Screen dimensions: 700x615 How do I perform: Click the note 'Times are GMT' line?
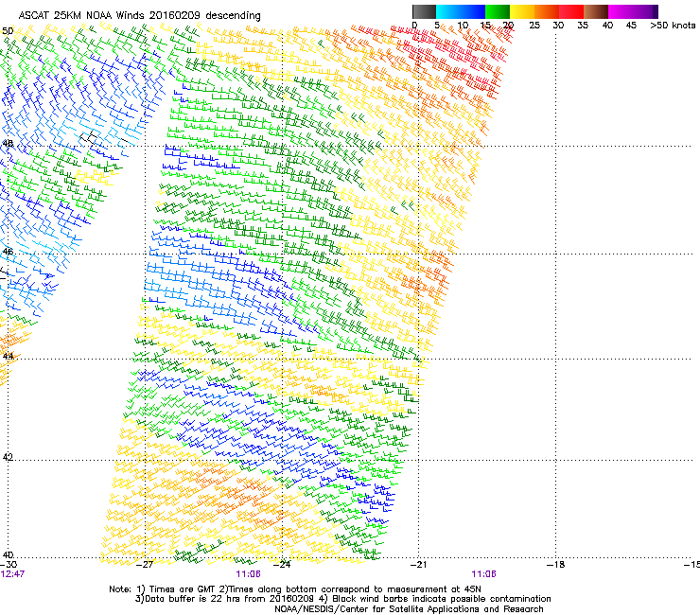tap(294, 589)
